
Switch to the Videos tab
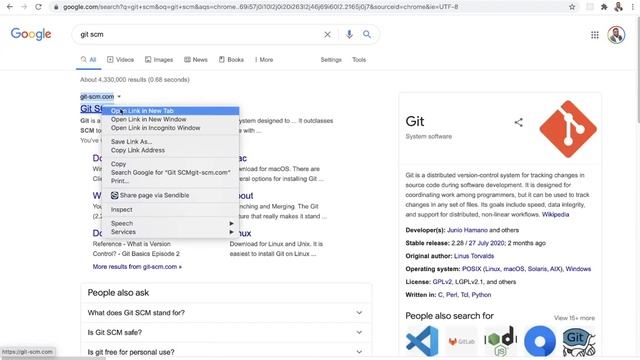pos(120,60)
